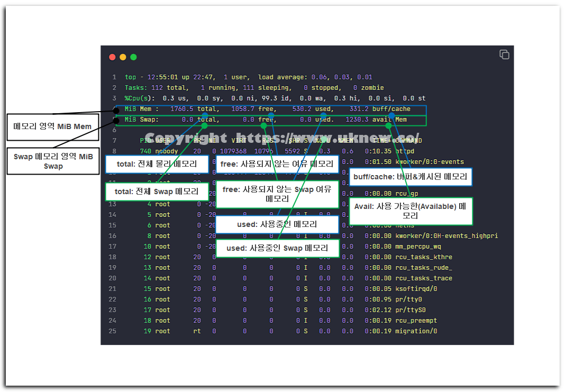Select the '%Cpu(s):' label on line 3
The height and width of the screenshot is (392, 566).
click(x=140, y=98)
